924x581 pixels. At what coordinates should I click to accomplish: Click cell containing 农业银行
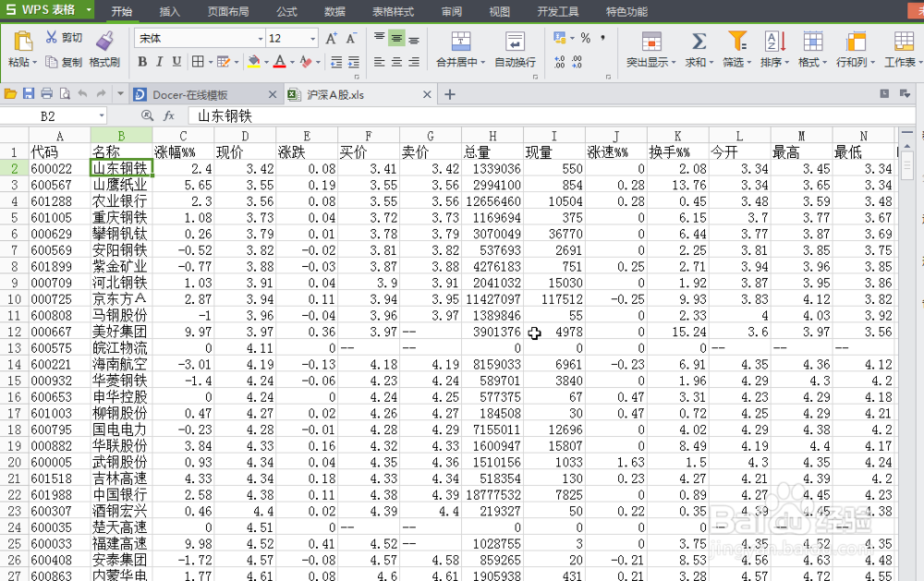point(121,201)
